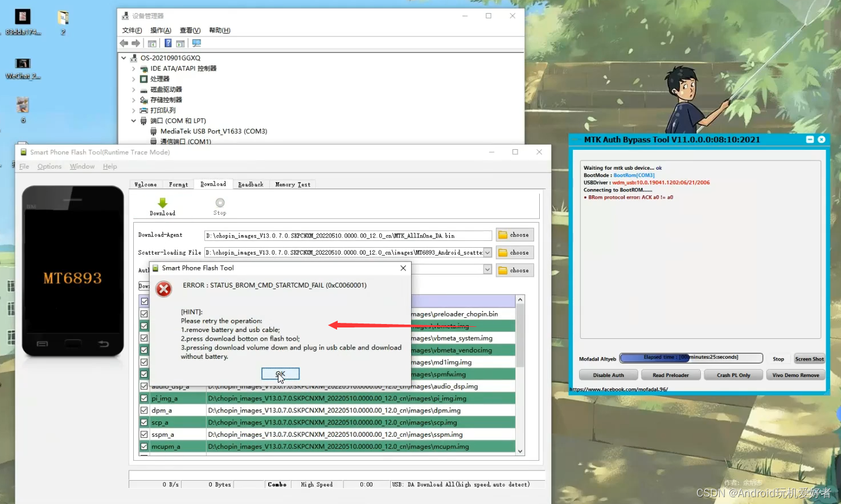Screen dimensions: 841x504
Task: Click the green Download arrow icon
Action: coord(162,203)
